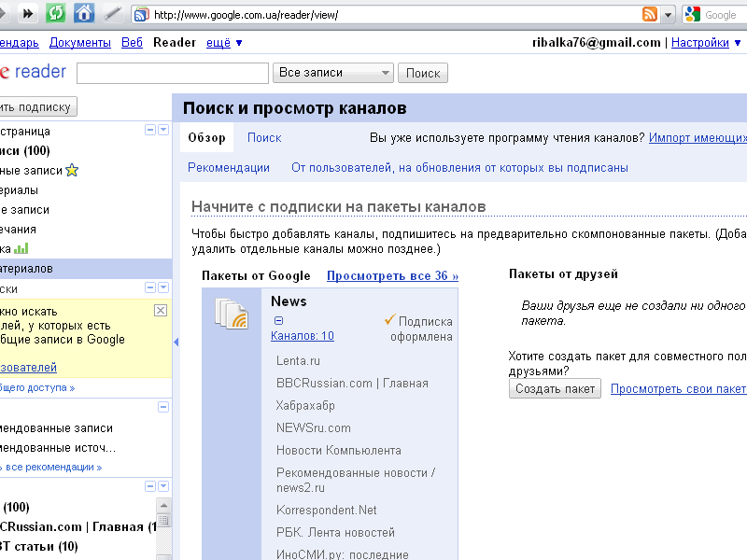The image size is (747, 560).
Task: Open the Настройки dropdown arrow
Action: point(737,42)
